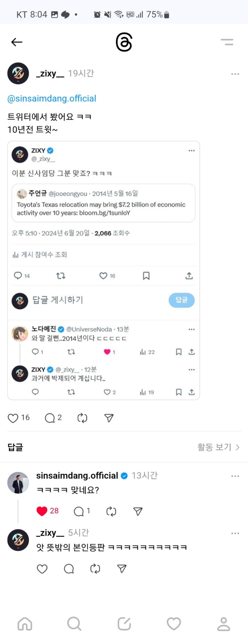Share the main post via paper plane icon

pos(109,418)
